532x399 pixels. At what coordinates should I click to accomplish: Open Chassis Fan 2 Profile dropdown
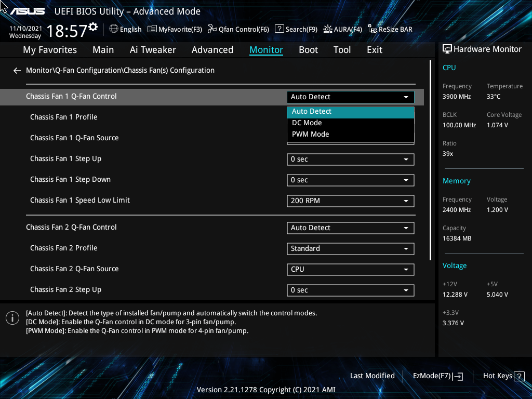pyautogui.click(x=351, y=249)
